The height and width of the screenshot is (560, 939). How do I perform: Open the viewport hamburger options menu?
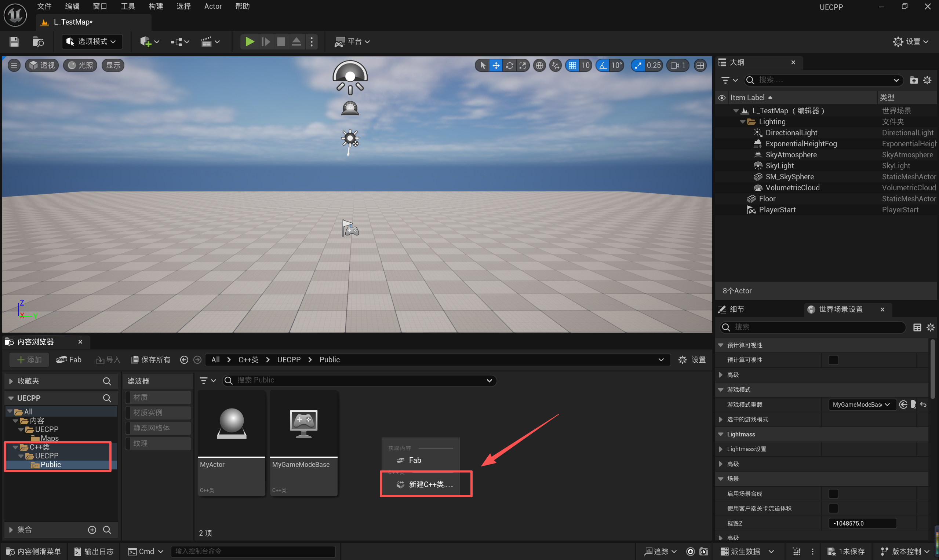click(x=14, y=65)
